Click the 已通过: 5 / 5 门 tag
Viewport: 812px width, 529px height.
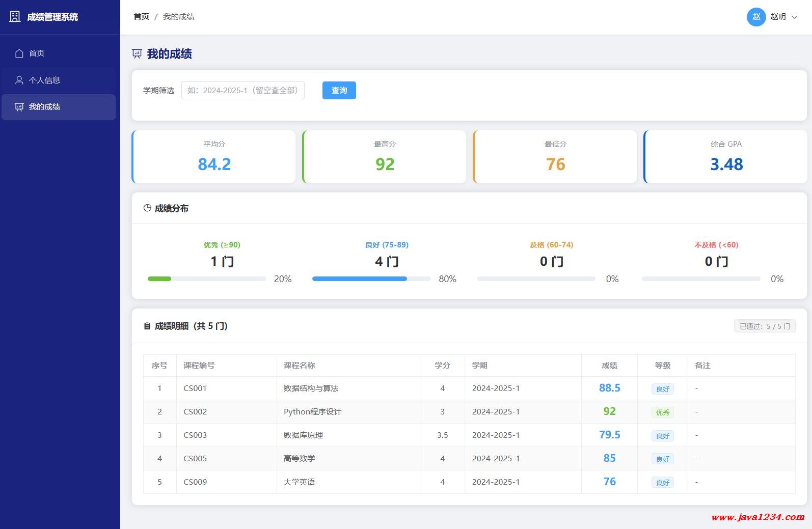pos(764,326)
